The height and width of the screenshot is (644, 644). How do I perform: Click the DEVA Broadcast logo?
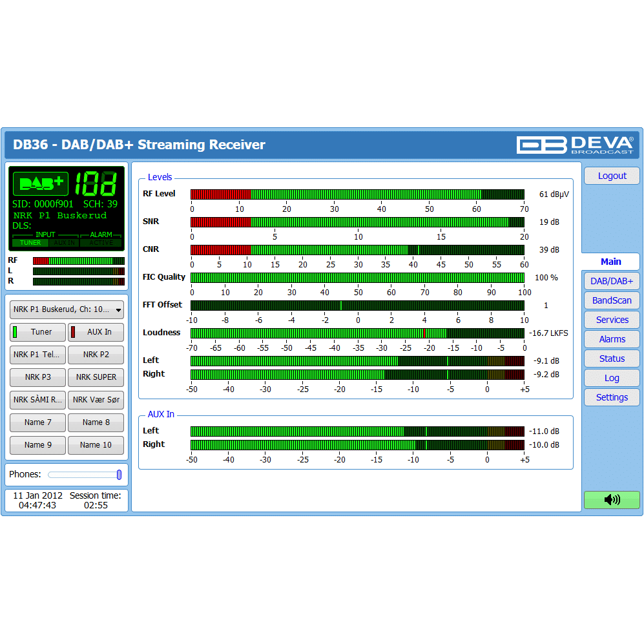click(575, 145)
